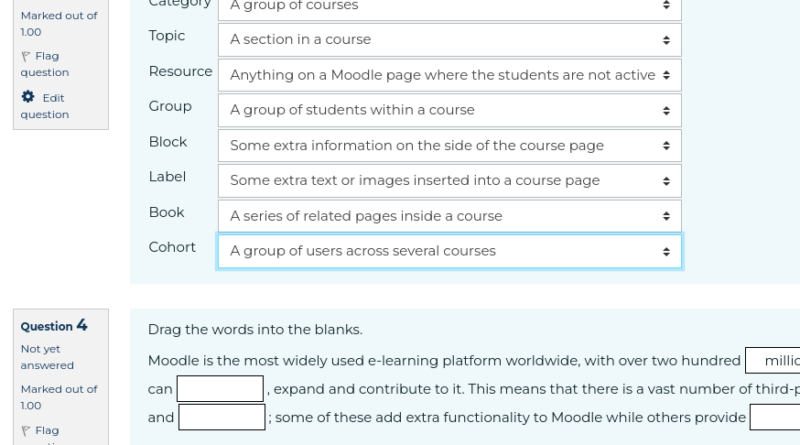This screenshot has width=800, height=445.
Task: Open the focused Cohort answer dropdown
Action: coord(449,251)
